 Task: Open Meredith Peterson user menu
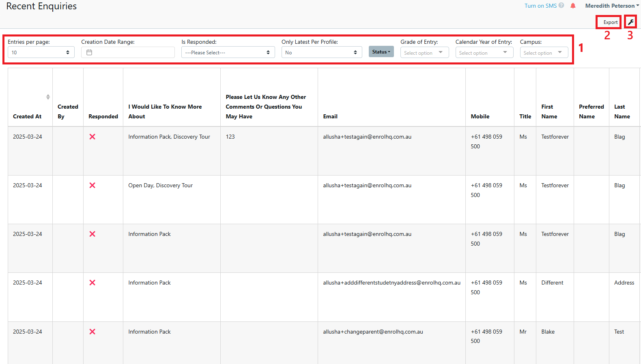pos(611,6)
